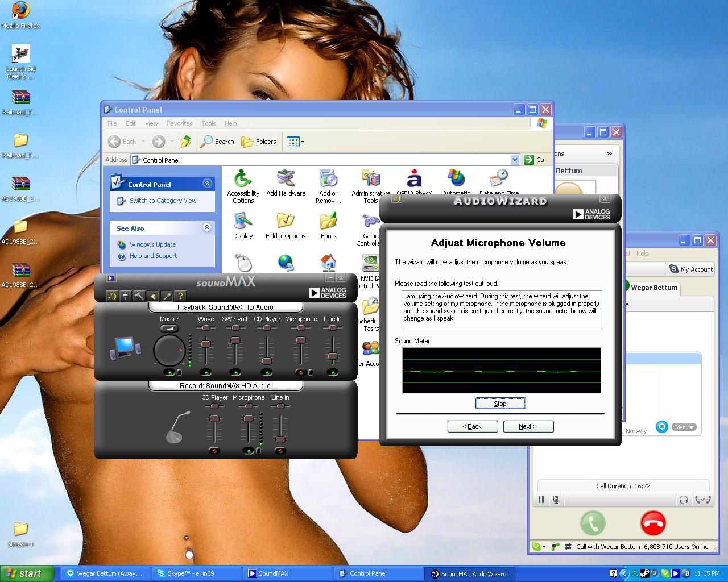Click the AudioWizard title bar icon

396,199
